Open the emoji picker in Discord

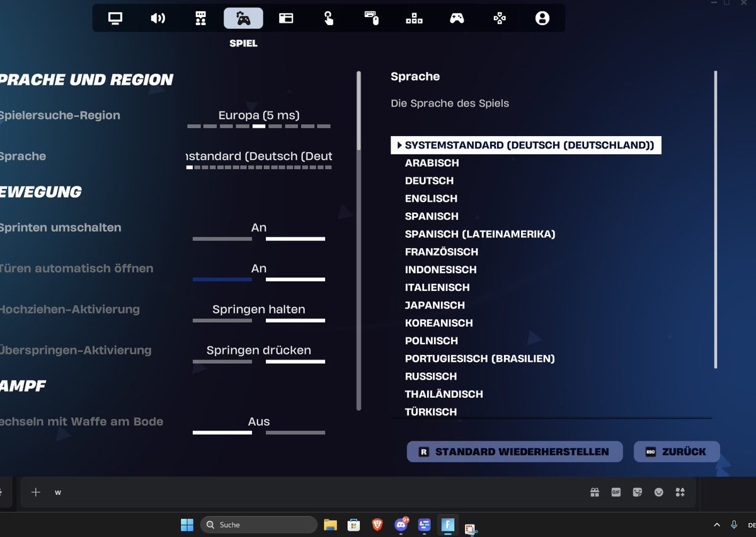point(659,492)
